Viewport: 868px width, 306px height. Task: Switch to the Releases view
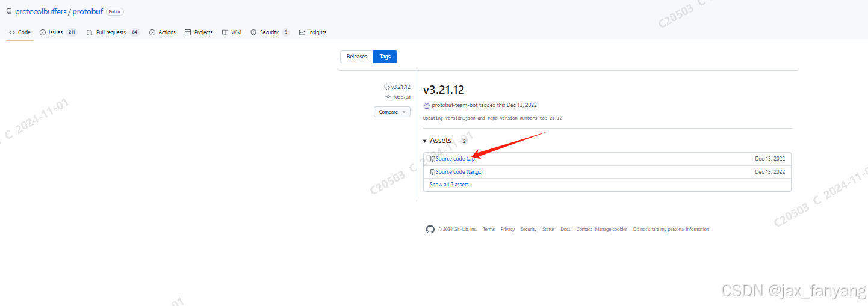coord(357,57)
